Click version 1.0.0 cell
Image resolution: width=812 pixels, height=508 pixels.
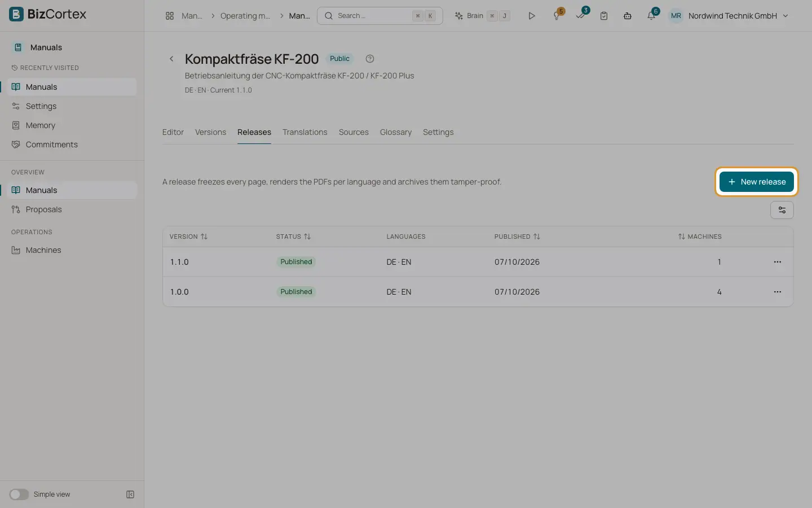pos(179,292)
